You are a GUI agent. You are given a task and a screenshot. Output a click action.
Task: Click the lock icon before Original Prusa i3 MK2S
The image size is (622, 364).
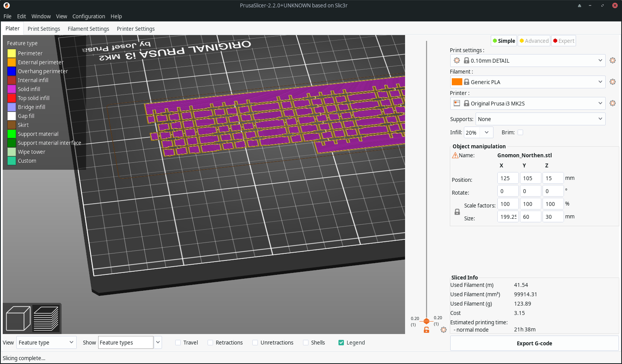(x=467, y=103)
